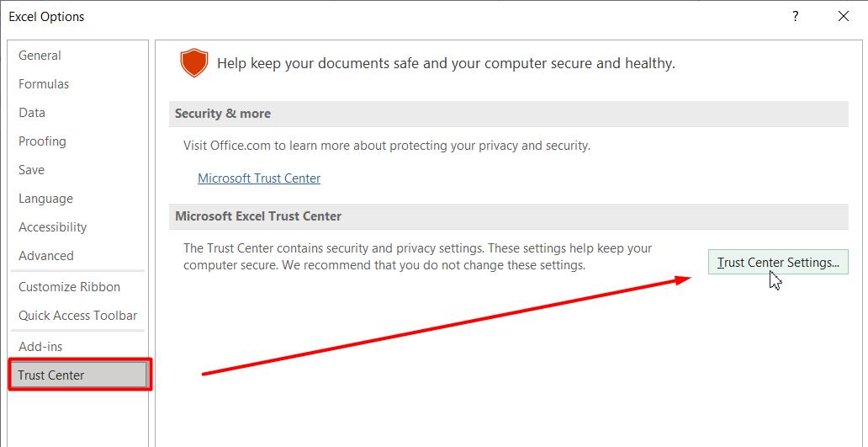868x447 pixels.
Task: Select Customize Ribbon in the sidebar
Action: (69, 287)
